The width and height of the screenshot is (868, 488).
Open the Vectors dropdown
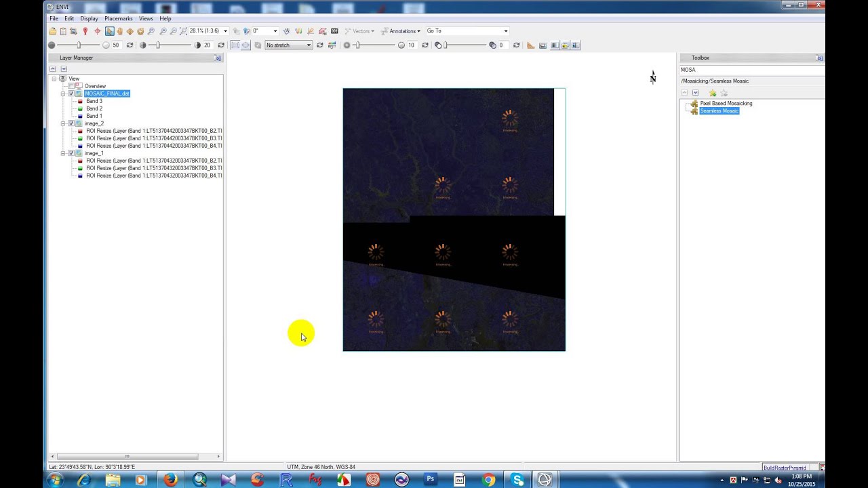(x=359, y=31)
